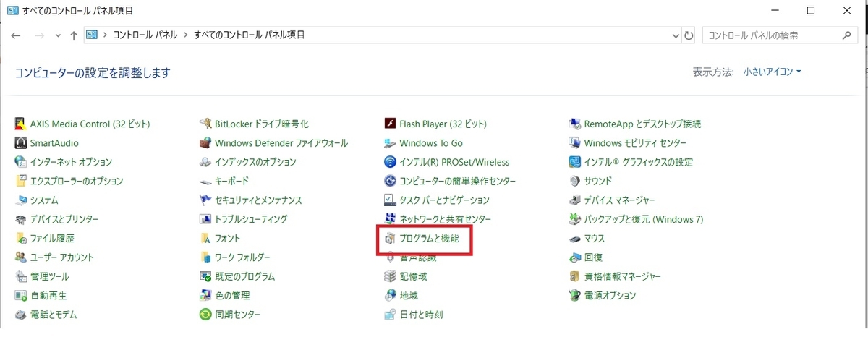Image resolution: width=868 pixels, height=337 pixels.
Task: Open the ファイル履歴 icon
Action: click(x=21, y=238)
